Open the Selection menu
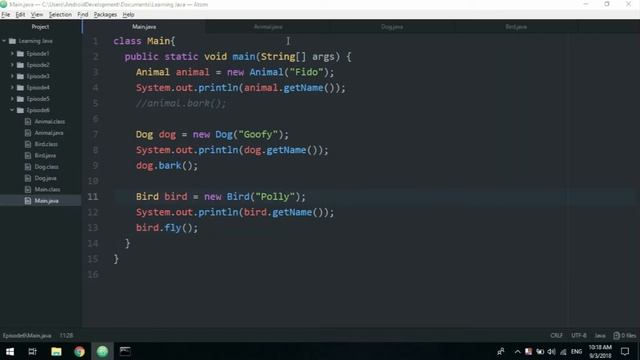The width and height of the screenshot is (640, 360). pos(60,14)
